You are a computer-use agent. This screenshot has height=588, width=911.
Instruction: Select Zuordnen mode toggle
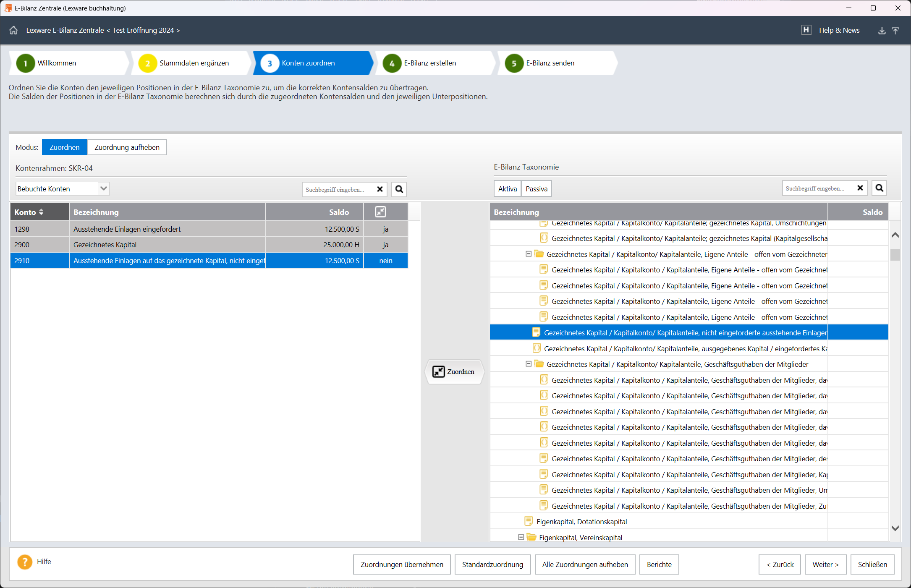[64, 147]
